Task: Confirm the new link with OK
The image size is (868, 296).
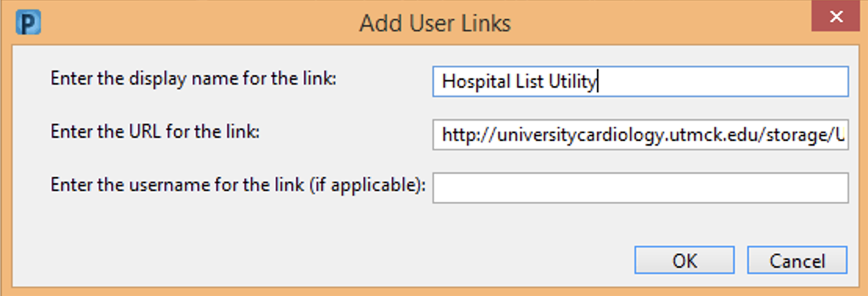Action: [x=685, y=260]
